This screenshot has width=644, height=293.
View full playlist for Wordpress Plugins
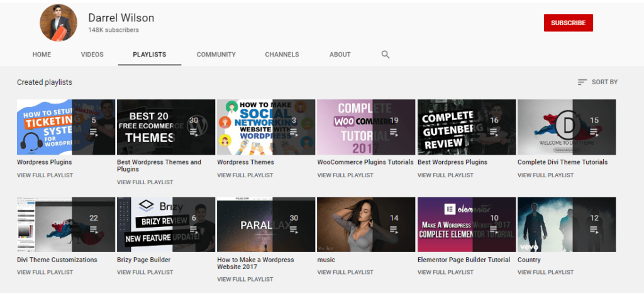click(45, 175)
